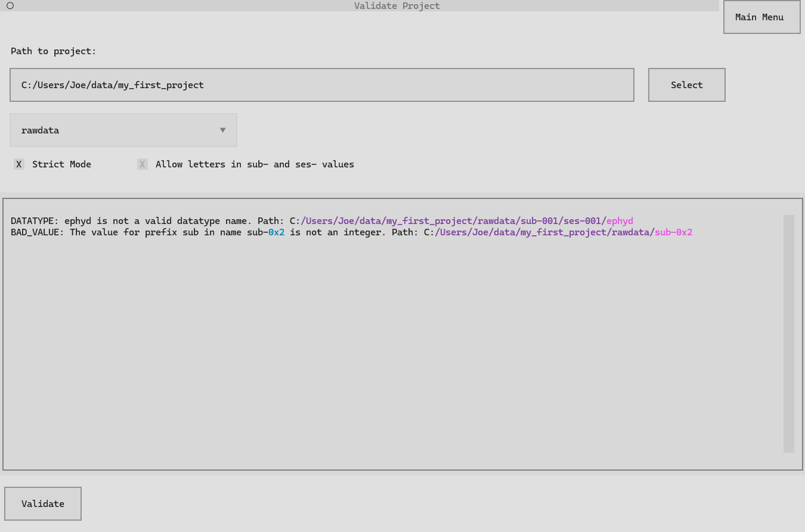Click the circle icon in the header
This screenshot has width=805, height=532.
(10, 5)
